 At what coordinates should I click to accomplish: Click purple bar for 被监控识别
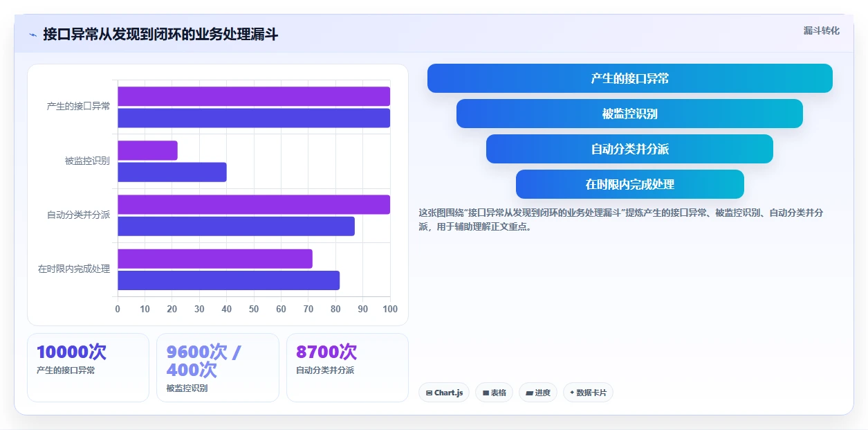[147, 150]
